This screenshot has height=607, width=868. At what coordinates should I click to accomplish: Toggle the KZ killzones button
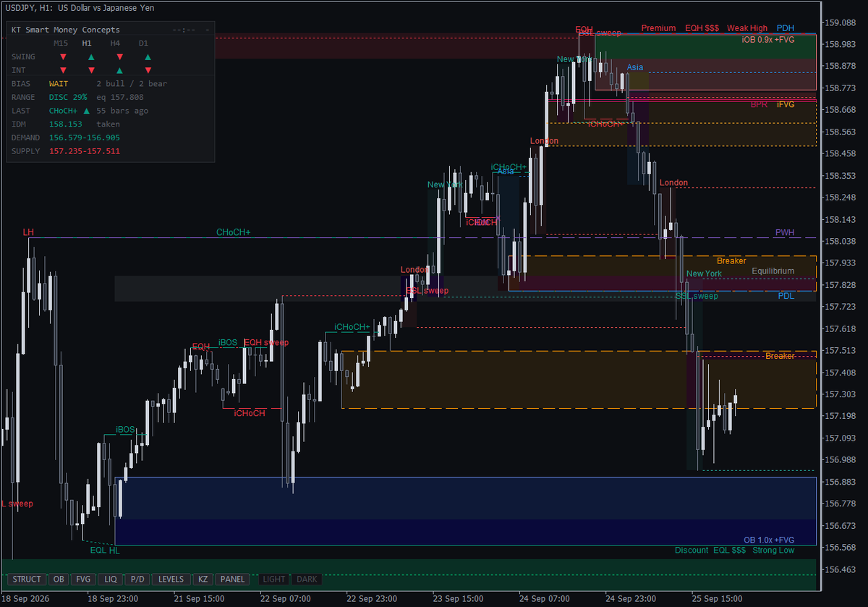tap(203, 580)
